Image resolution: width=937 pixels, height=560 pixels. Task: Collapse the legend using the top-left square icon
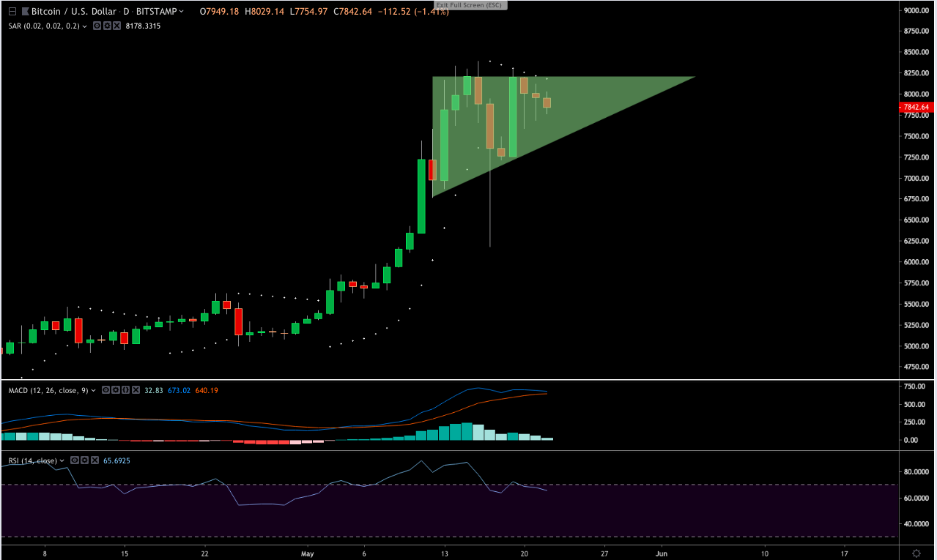click(12, 11)
